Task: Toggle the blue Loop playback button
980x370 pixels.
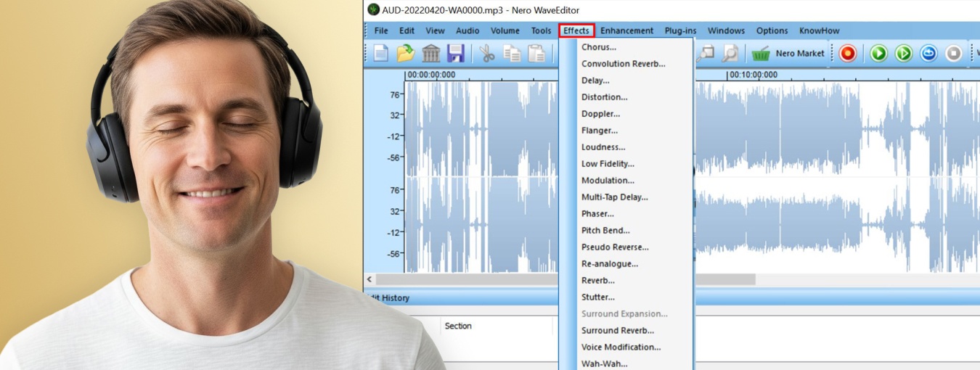Action: click(x=928, y=53)
